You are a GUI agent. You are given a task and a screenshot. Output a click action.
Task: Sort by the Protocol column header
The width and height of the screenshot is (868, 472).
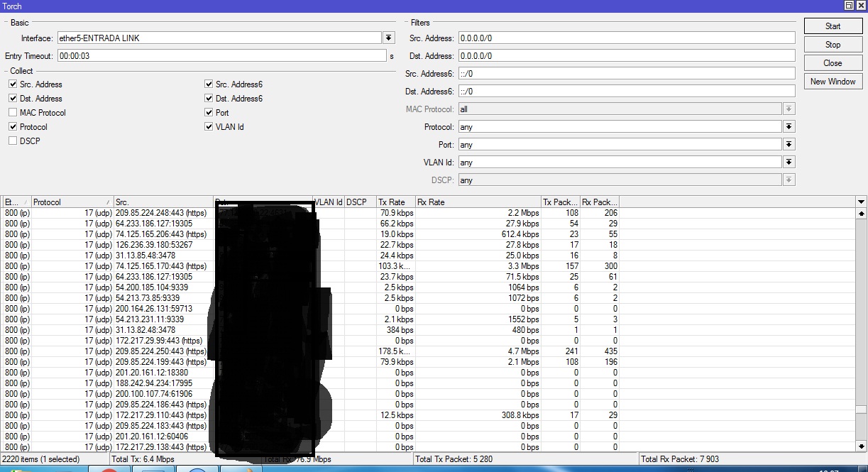click(72, 202)
